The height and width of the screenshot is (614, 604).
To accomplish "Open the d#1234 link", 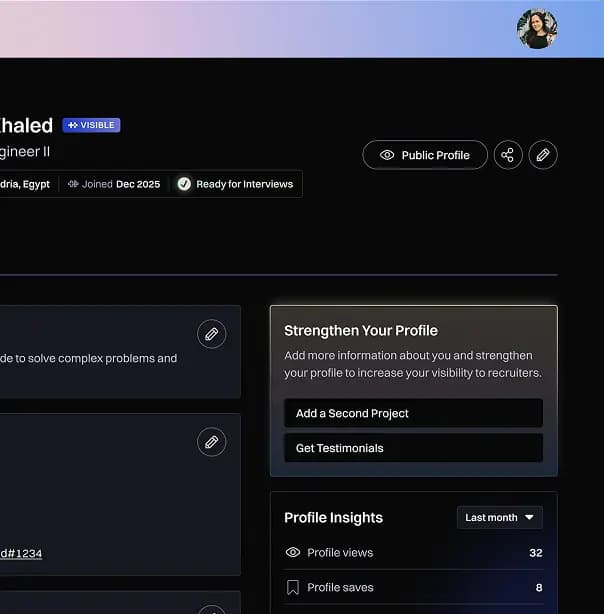I will (x=20, y=553).
